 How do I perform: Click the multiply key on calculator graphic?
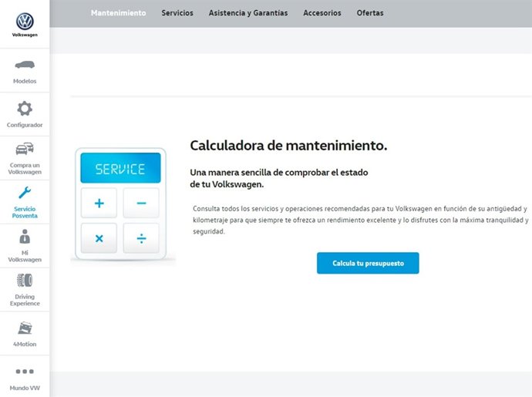99,238
